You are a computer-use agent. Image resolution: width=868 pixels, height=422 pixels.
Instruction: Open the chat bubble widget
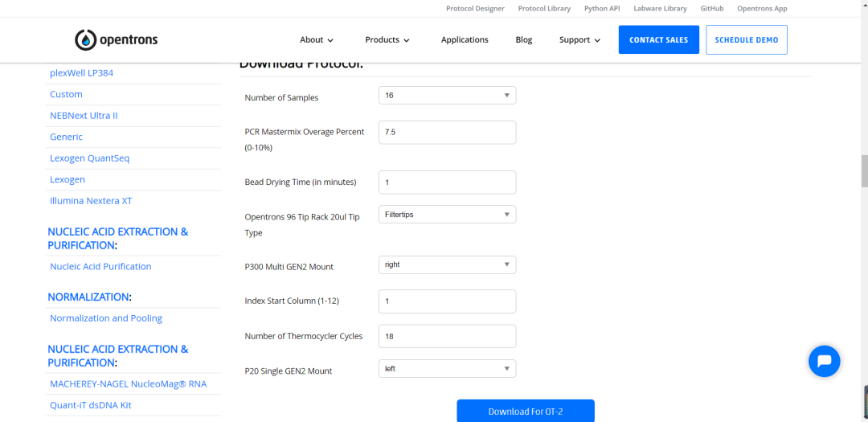tap(825, 361)
